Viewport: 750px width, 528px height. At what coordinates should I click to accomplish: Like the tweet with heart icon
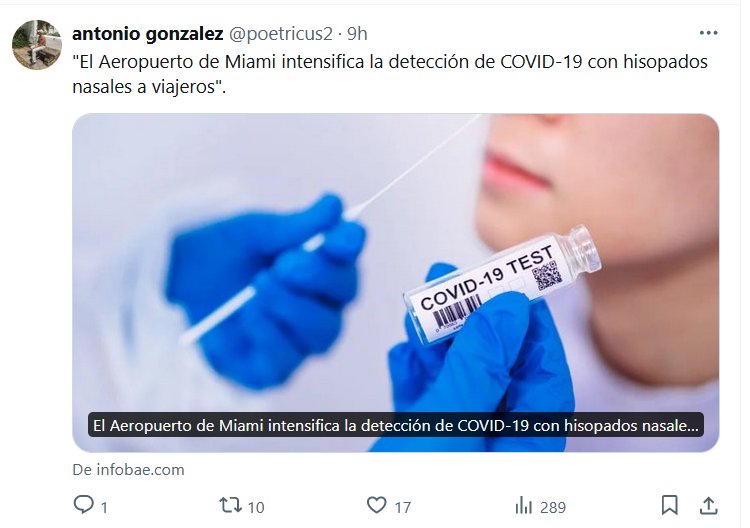pos(376,505)
